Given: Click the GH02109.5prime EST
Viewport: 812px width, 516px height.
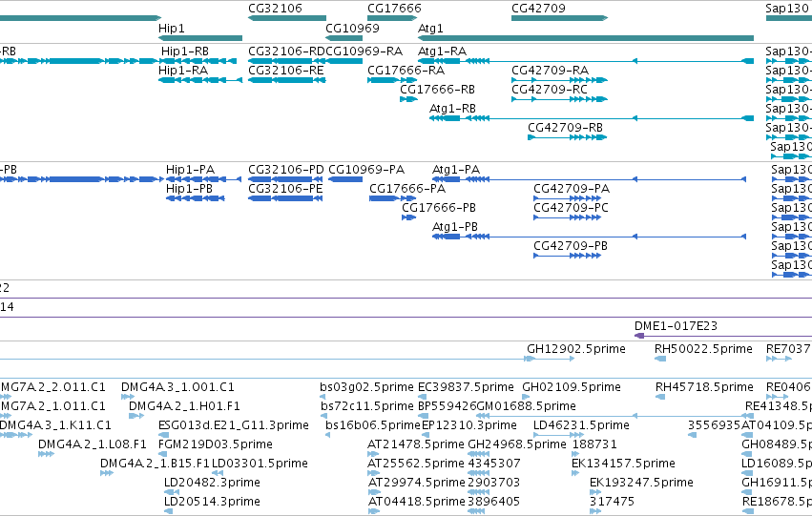Looking at the screenshot, I should pyautogui.click(x=526, y=397).
